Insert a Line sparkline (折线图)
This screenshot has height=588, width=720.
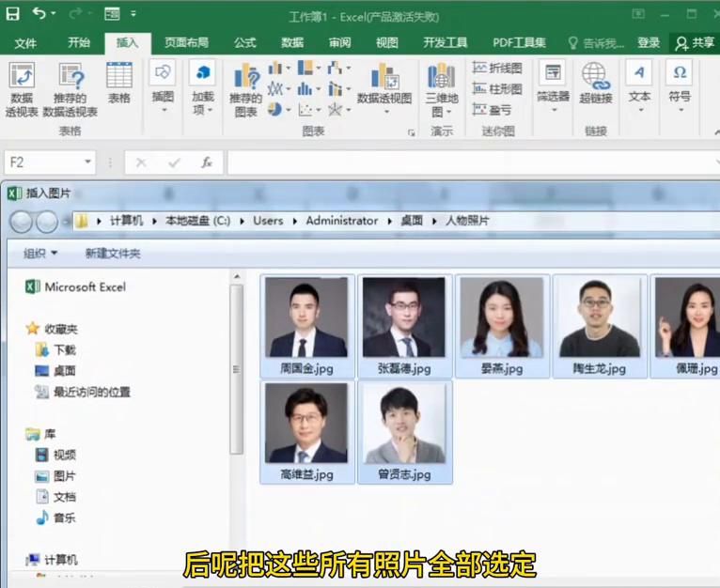497,68
